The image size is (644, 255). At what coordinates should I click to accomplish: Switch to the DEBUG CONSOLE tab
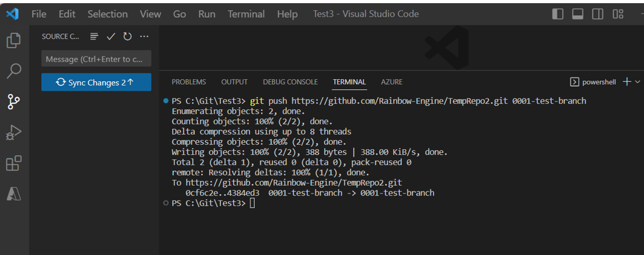(290, 82)
